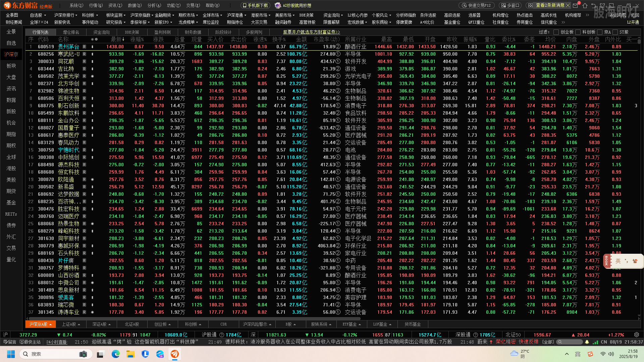Click the AI妙想 avatar icon
This screenshot has height=362, width=644.
pyautogui.click(x=278, y=5)
